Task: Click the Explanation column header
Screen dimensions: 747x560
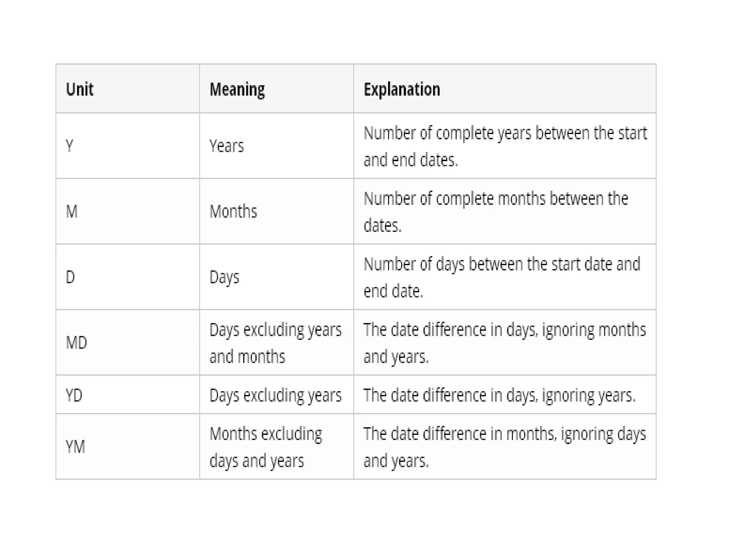Action: coord(402,89)
